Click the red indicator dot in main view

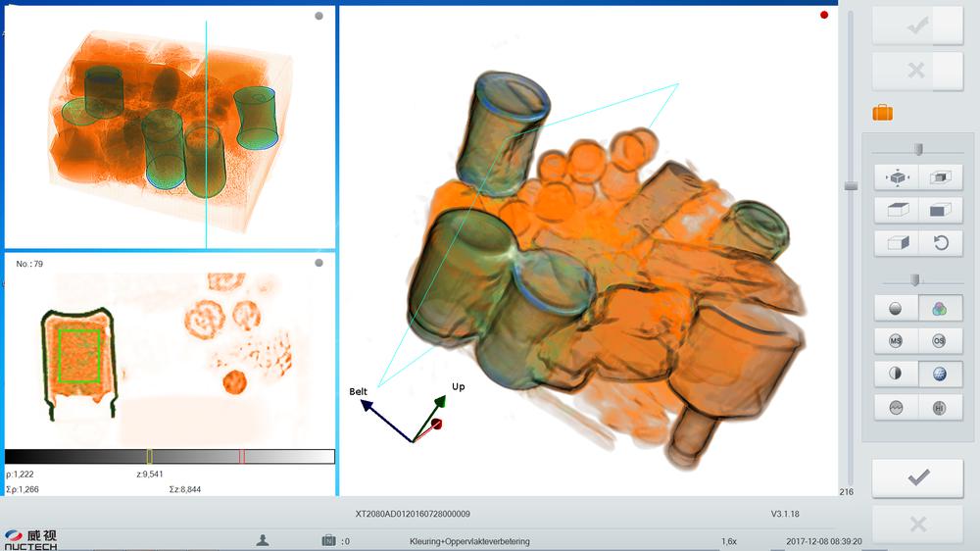(x=824, y=15)
